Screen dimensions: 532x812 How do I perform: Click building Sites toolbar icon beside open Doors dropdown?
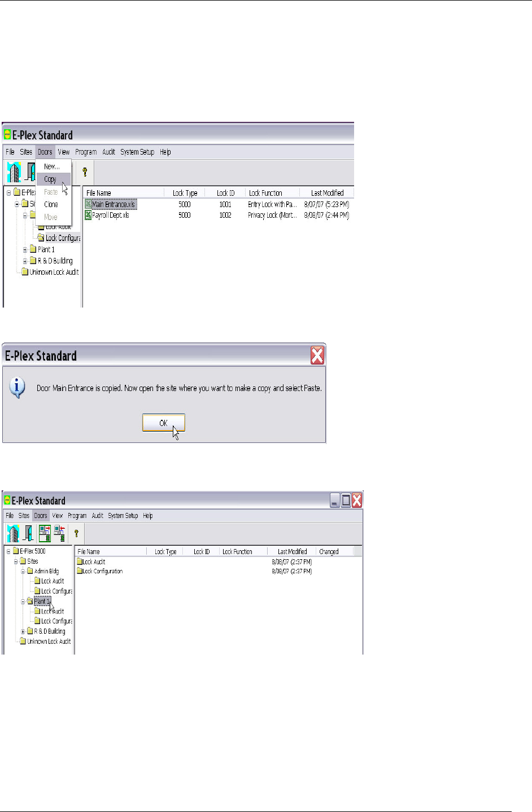click(x=14, y=172)
